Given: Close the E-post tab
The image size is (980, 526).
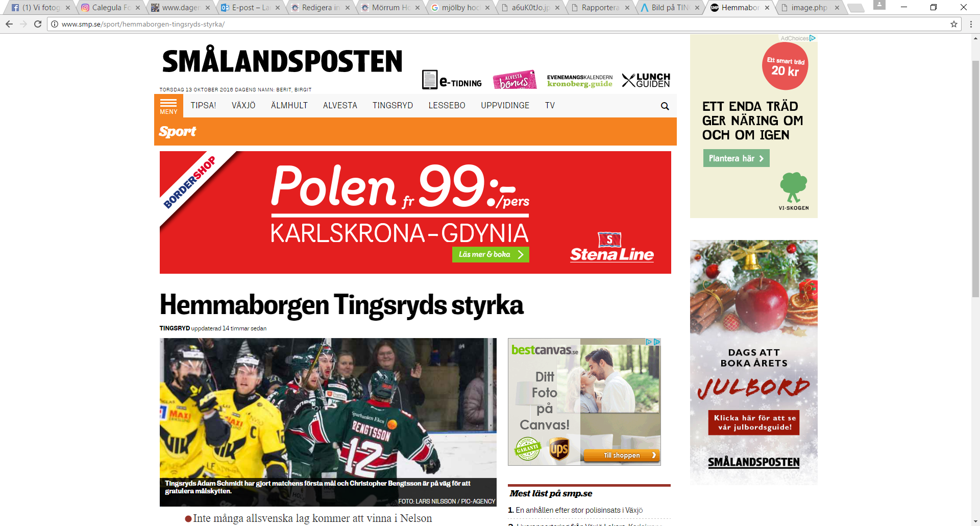Looking at the screenshot, I should [278, 8].
